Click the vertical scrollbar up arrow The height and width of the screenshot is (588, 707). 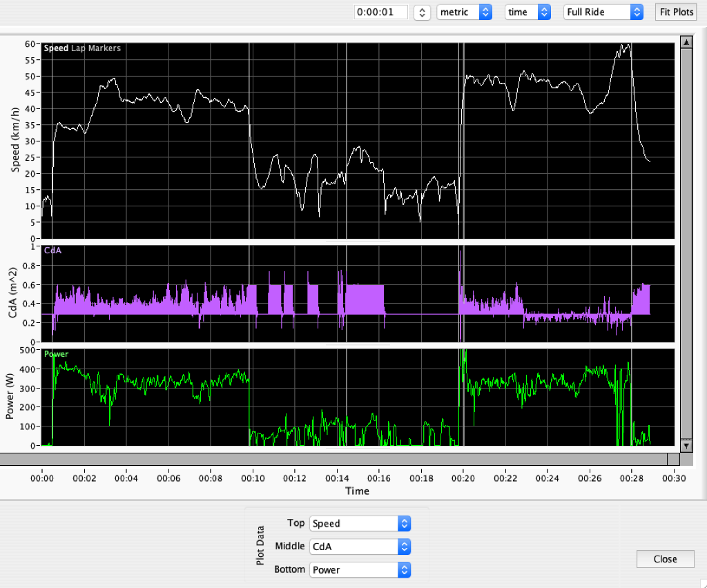686,43
